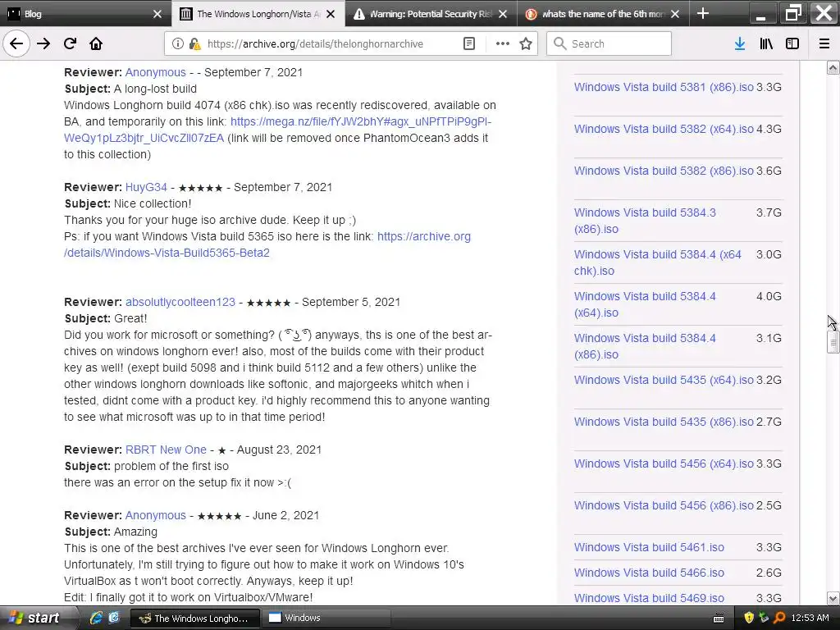Click the padlock warning icon
Screen dimensions: 840x630
pos(194,43)
